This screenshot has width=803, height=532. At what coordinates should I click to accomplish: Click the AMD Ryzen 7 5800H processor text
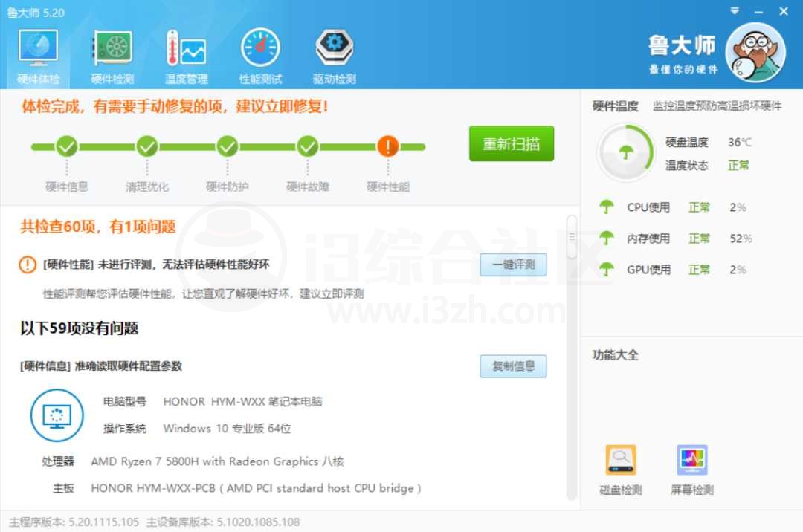point(217,461)
